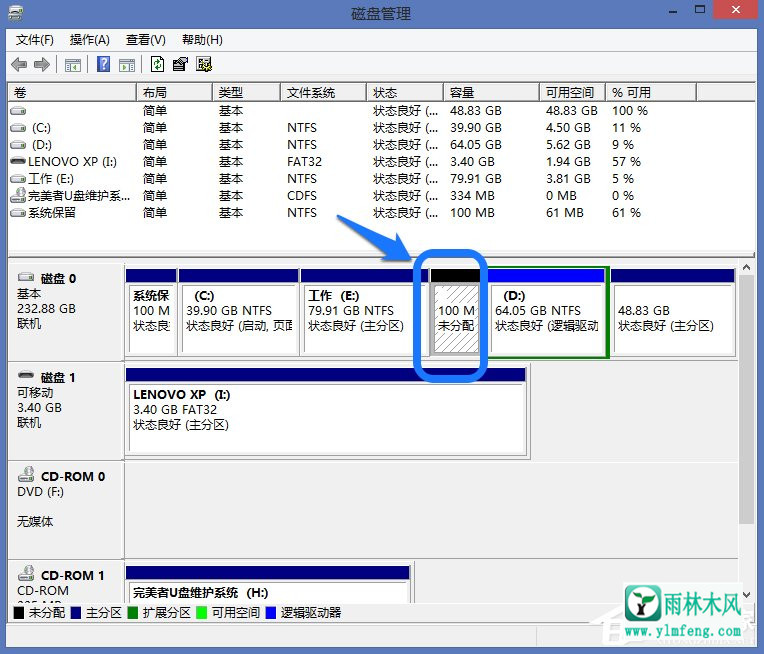Sort by the 类型 column header
764x654 pixels.
click(x=247, y=93)
